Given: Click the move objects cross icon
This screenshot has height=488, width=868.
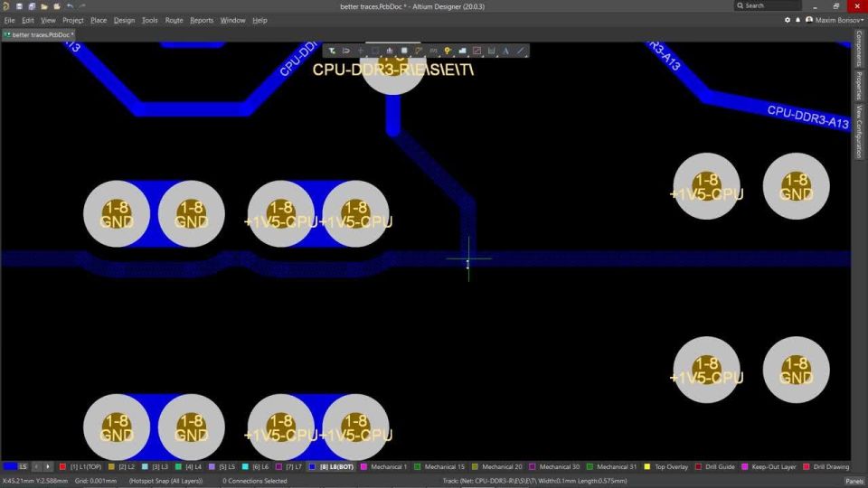Looking at the screenshot, I should point(361,51).
